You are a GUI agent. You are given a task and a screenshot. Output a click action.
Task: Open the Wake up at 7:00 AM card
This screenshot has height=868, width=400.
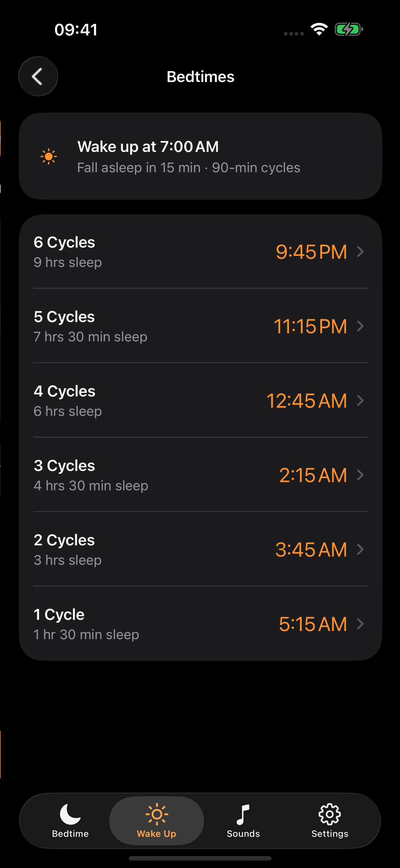tap(200, 156)
